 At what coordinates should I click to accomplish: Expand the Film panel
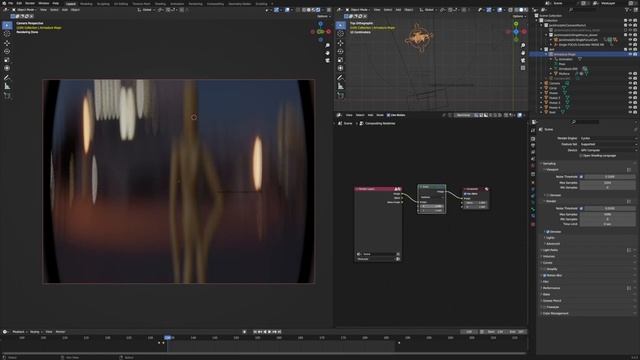pyautogui.click(x=546, y=282)
